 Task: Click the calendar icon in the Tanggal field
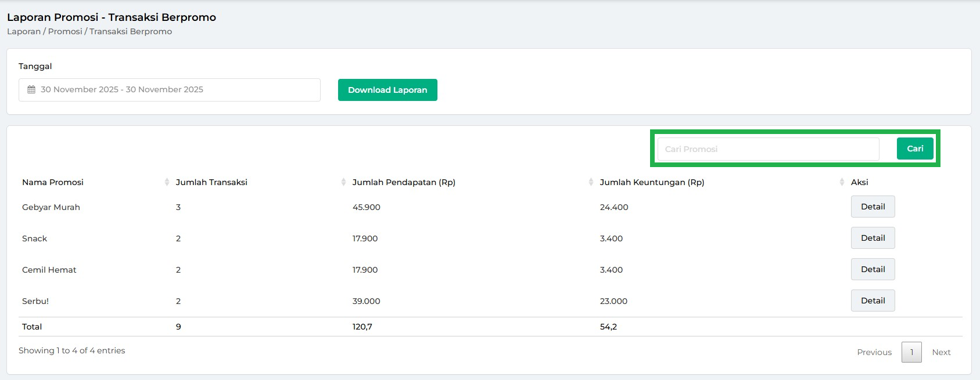(x=31, y=90)
